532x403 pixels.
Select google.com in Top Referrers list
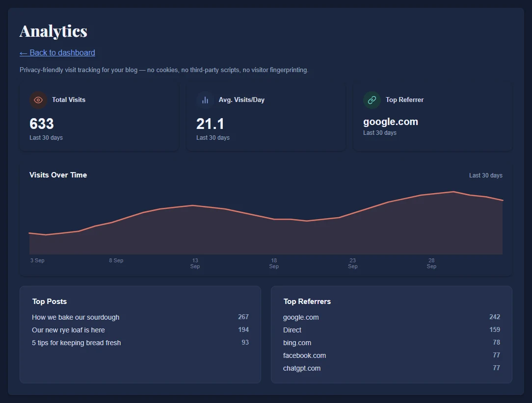(x=392, y=317)
